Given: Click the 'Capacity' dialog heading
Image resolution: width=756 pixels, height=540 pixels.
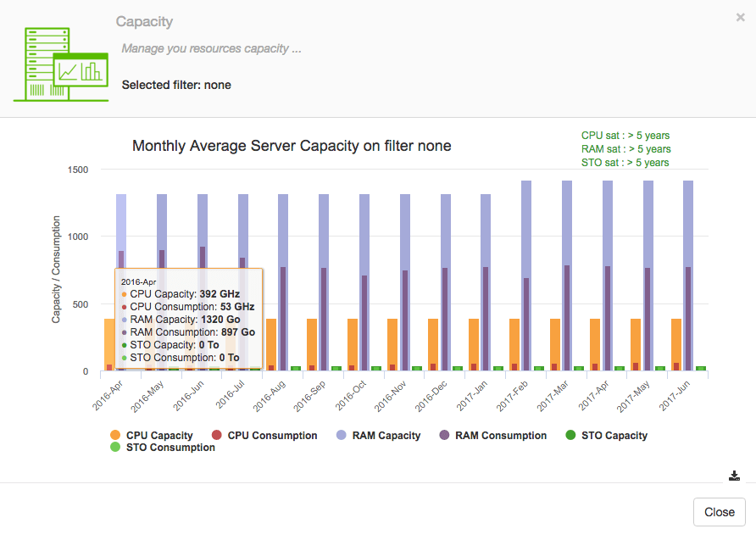Looking at the screenshot, I should click(144, 22).
